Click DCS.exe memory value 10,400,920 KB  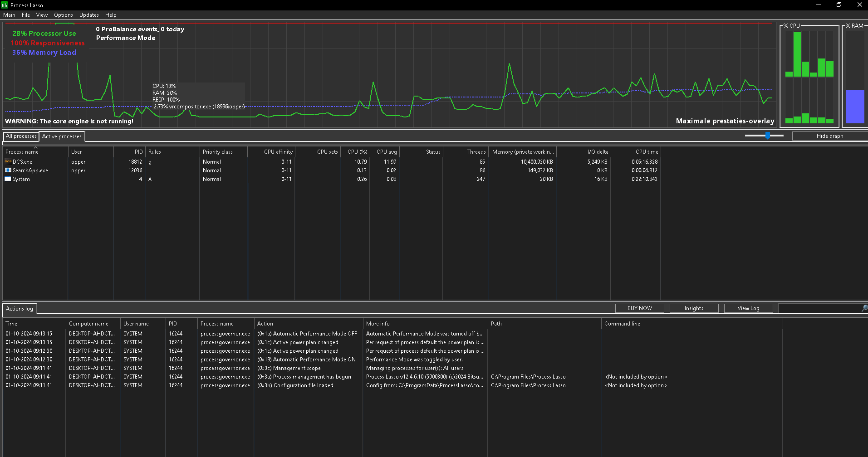tap(537, 162)
